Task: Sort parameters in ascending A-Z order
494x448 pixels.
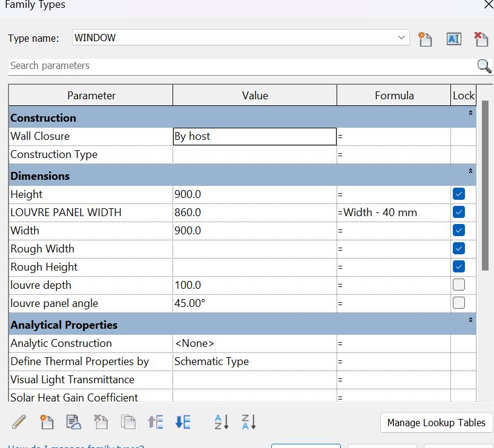Action: 222,422
